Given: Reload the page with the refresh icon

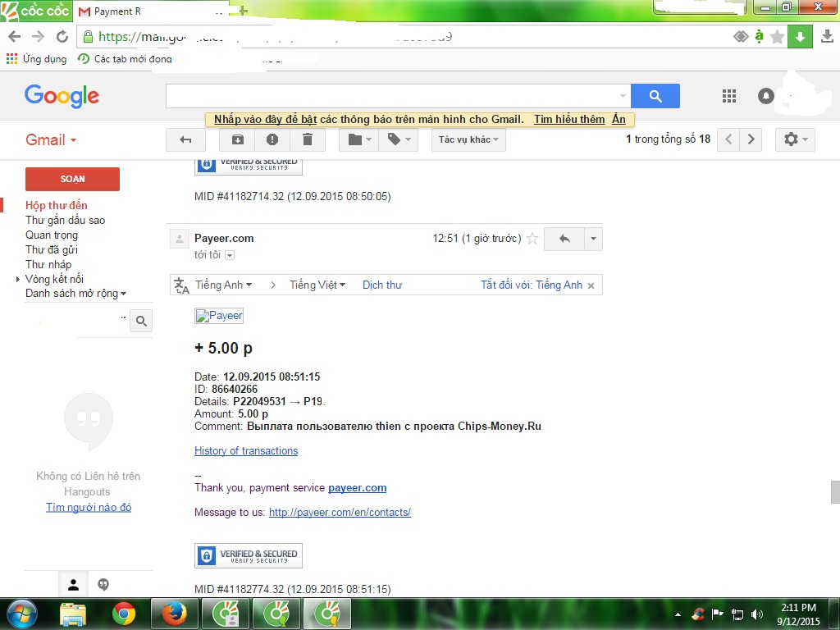Looking at the screenshot, I should (x=62, y=36).
